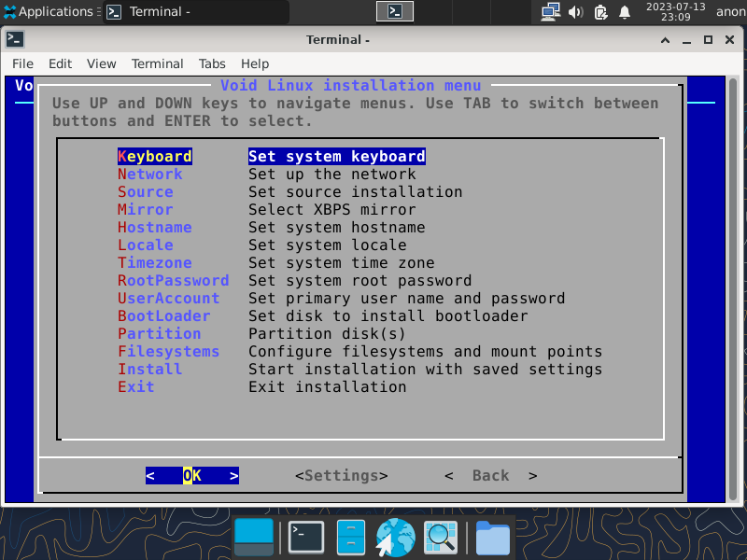Screen dimensions: 747x560
Task: Select the Timezone menu entry
Action: 155,263
